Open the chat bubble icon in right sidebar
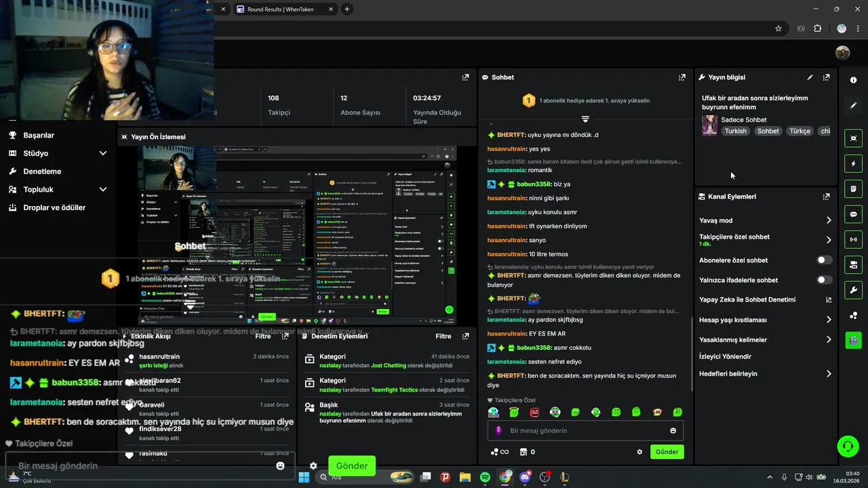The width and height of the screenshot is (868, 488). 853,214
